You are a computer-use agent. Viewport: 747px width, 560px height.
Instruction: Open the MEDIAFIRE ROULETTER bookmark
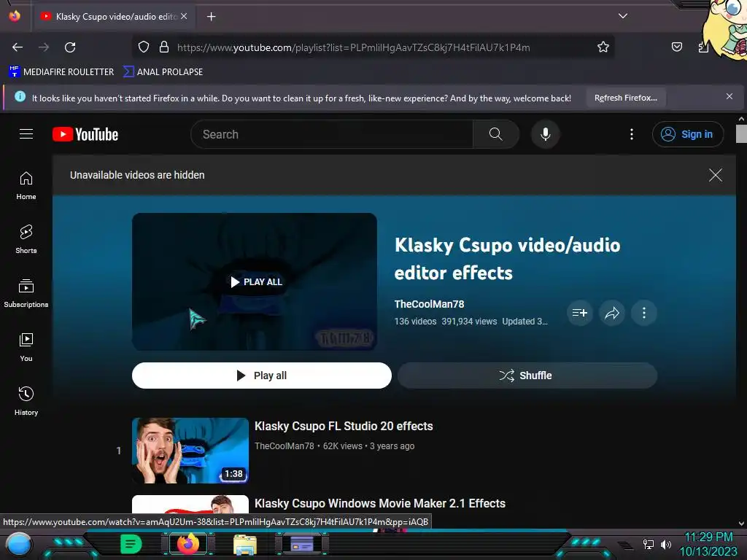point(61,72)
